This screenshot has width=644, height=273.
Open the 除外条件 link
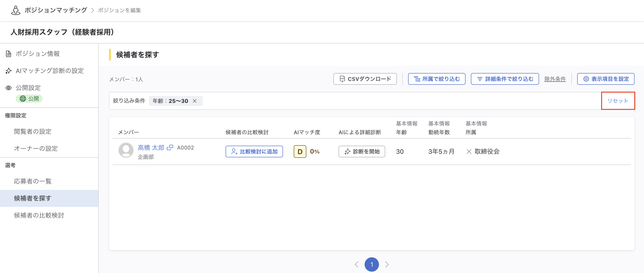(x=555, y=79)
